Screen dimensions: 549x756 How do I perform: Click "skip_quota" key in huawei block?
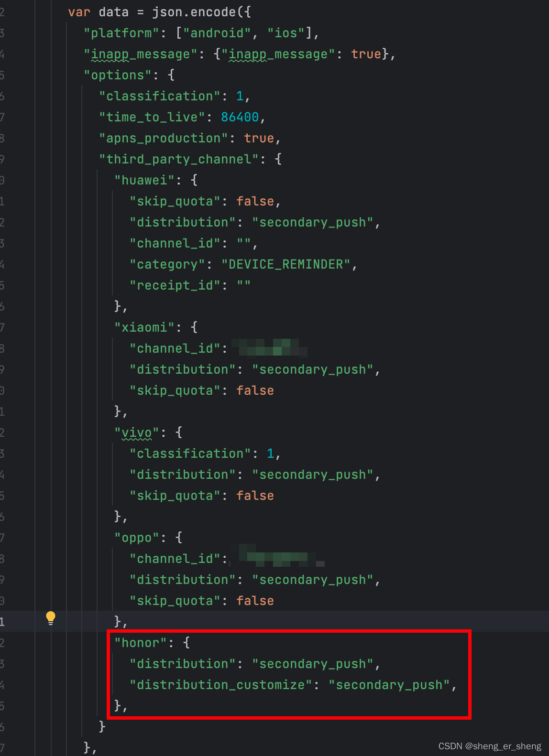(175, 201)
